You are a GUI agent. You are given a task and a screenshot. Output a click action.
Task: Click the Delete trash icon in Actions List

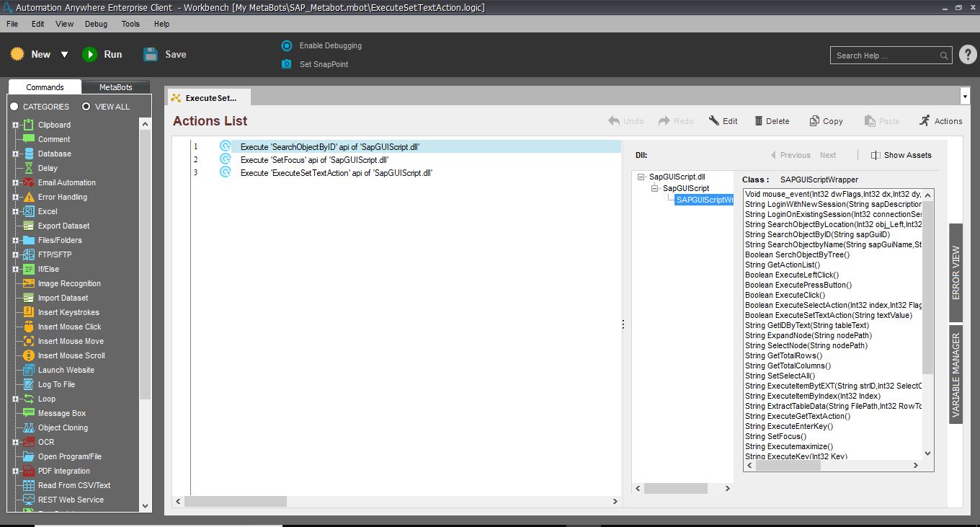click(759, 121)
